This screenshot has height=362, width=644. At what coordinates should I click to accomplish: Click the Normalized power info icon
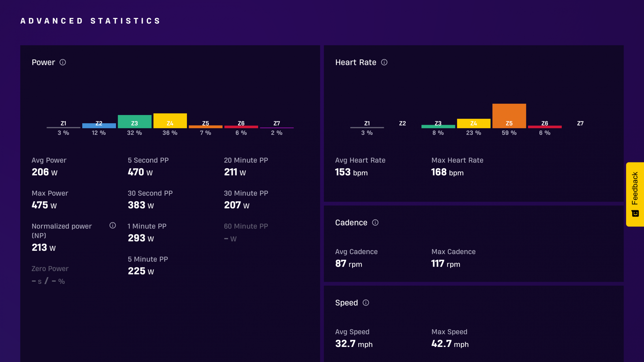pyautogui.click(x=113, y=225)
